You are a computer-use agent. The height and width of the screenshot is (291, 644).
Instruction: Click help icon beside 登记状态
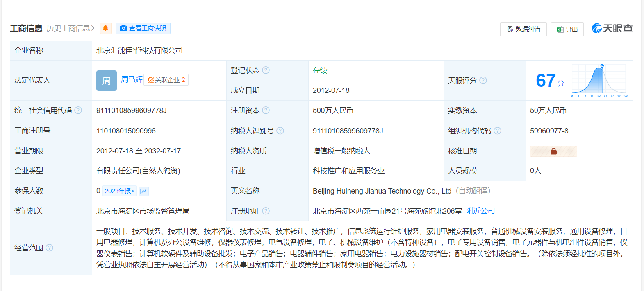(x=266, y=70)
